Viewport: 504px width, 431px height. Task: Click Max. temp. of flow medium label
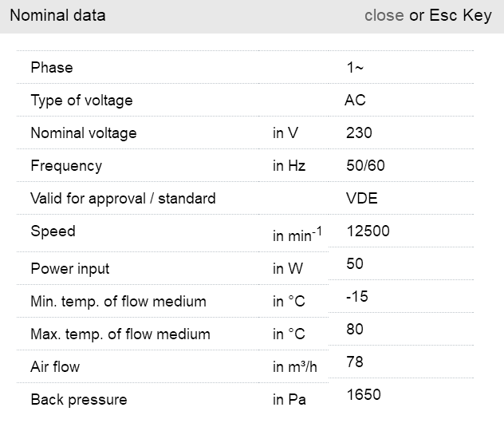(120, 334)
